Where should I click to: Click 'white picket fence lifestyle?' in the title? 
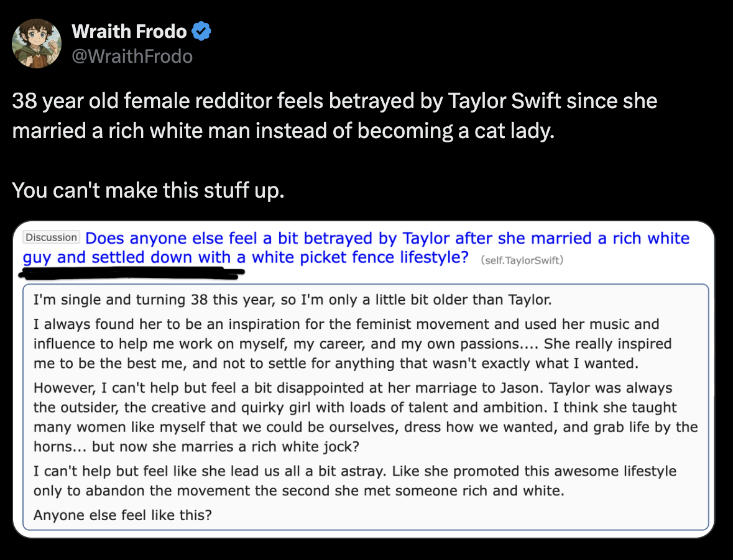tap(360, 257)
